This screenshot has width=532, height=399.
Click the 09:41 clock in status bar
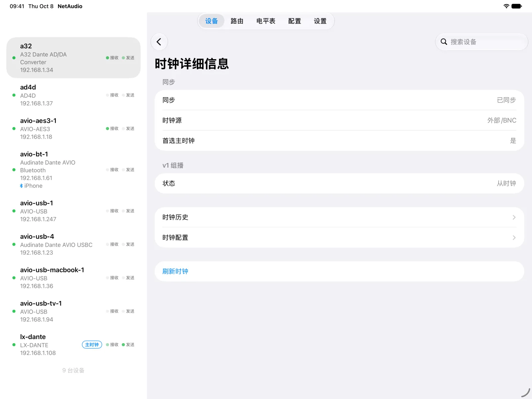[x=17, y=6]
